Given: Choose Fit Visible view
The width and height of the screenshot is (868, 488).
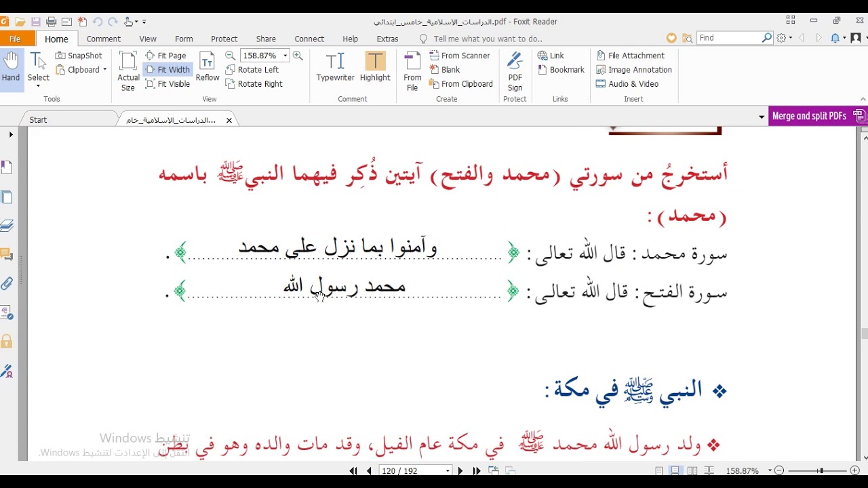Looking at the screenshot, I should [x=167, y=84].
